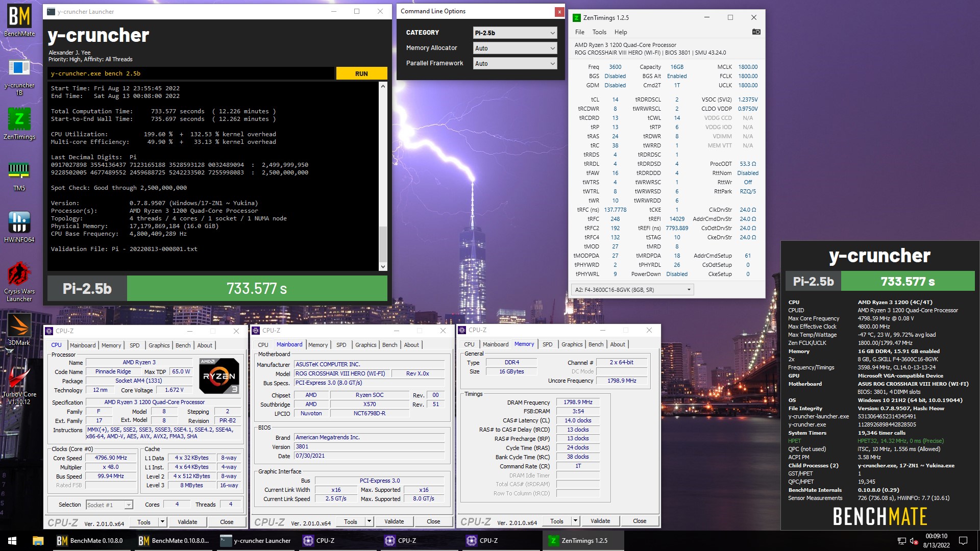Expand Tools arrow in first CPU-Z window
This screenshot has width=980, height=551.
(x=162, y=521)
